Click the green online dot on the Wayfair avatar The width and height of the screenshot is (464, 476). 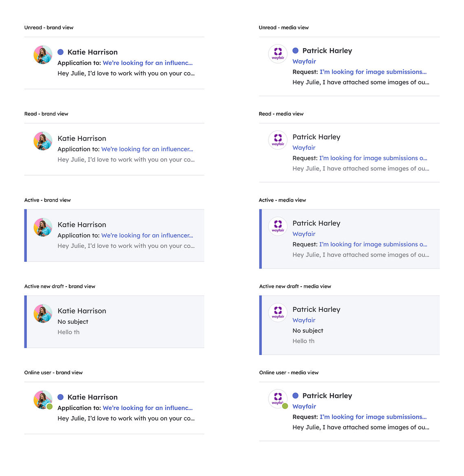tap(285, 406)
